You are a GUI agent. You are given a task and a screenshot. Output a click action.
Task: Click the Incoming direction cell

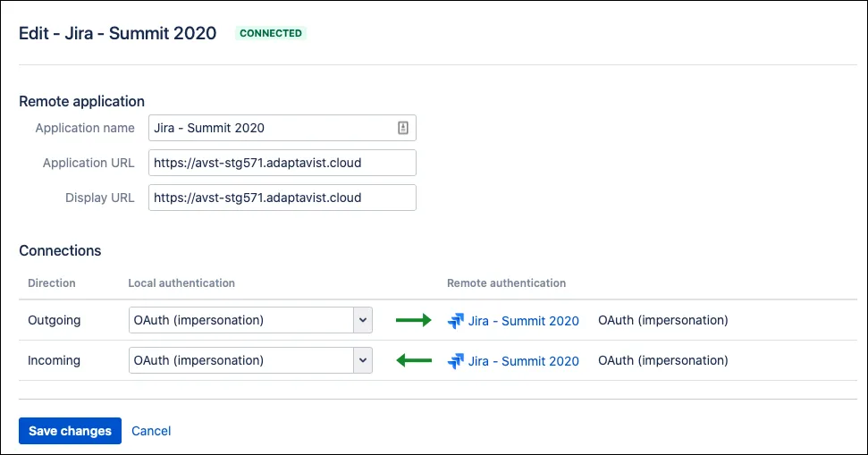(54, 360)
